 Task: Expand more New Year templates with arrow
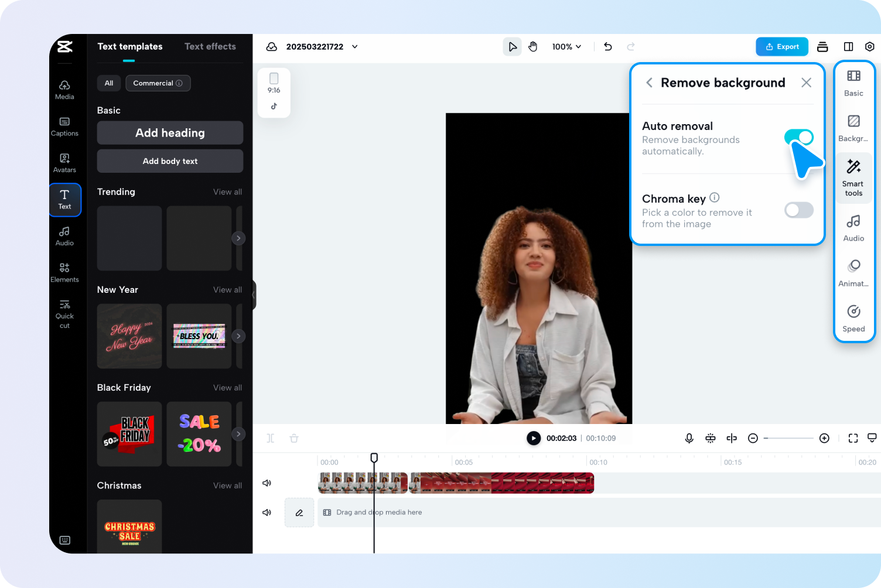coord(238,336)
